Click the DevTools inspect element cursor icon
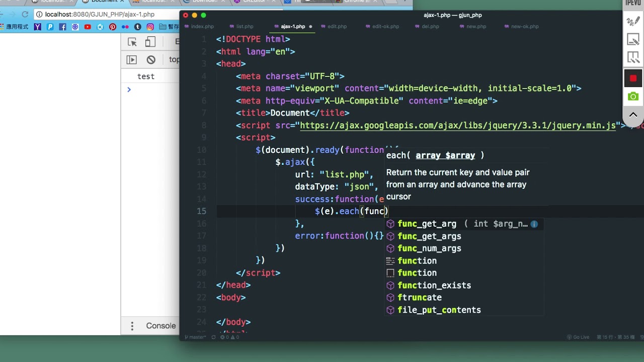644x362 pixels. coord(132,42)
